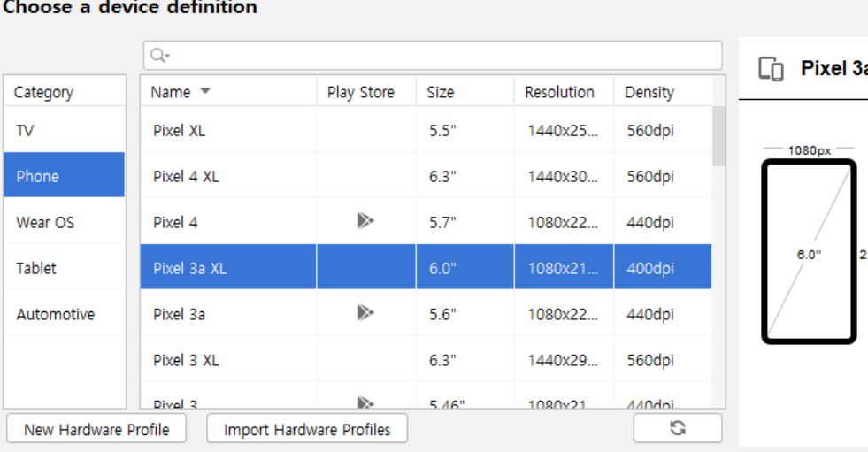Click the device search field
This screenshot has width=868, height=452.
point(433,56)
